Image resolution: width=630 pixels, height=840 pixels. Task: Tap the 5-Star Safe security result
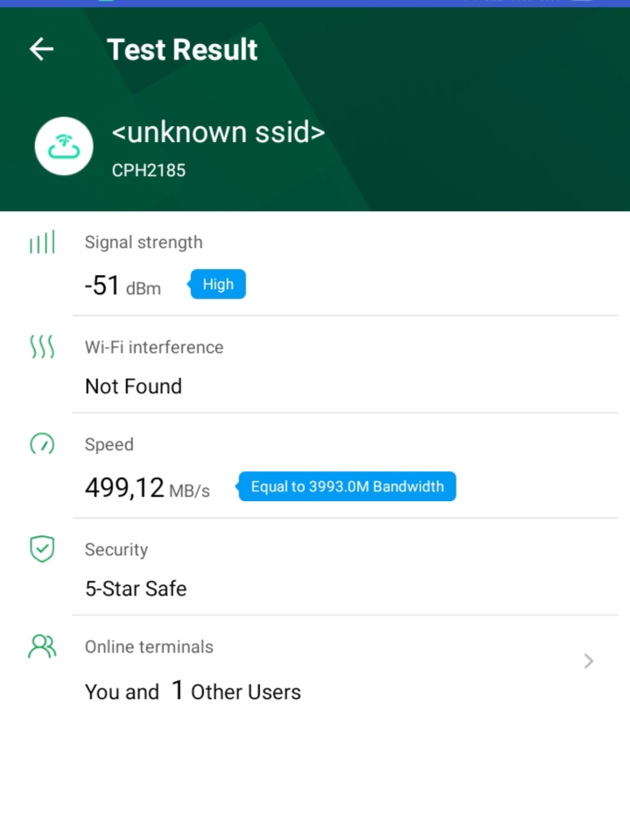pyautogui.click(x=136, y=589)
